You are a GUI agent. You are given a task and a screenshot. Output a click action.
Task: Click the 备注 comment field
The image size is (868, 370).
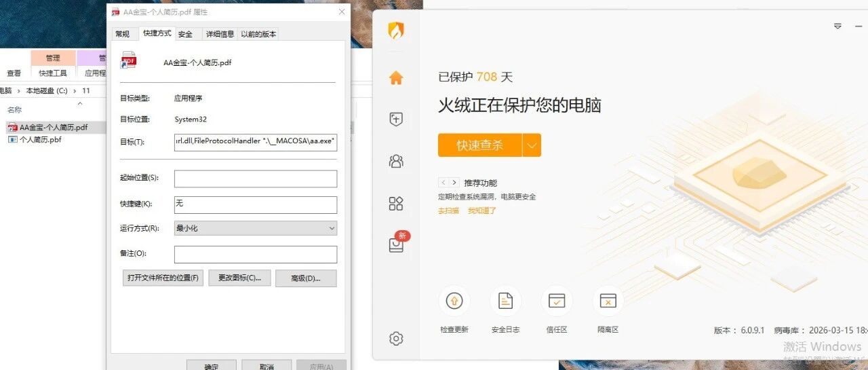click(256, 254)
